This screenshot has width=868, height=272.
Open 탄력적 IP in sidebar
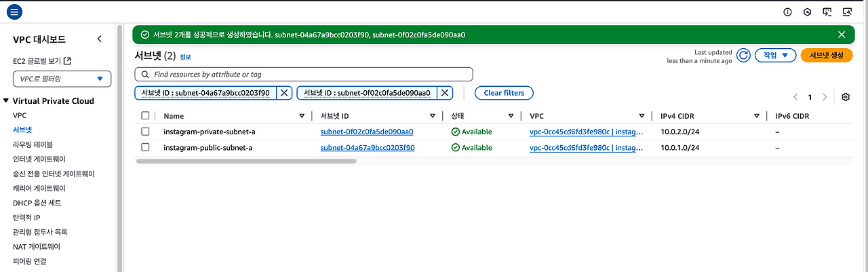click(27, 218)
